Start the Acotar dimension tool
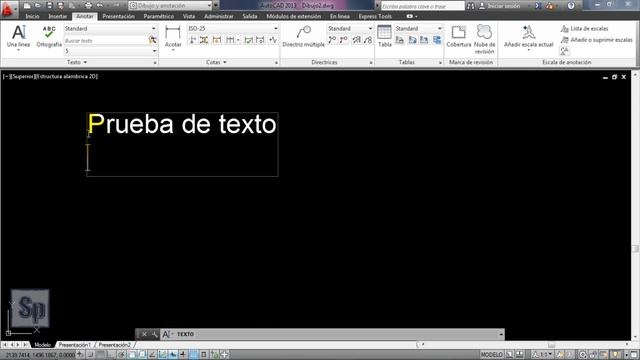The height and width of the screenshot is (360, 640). [x=173, y=38]
